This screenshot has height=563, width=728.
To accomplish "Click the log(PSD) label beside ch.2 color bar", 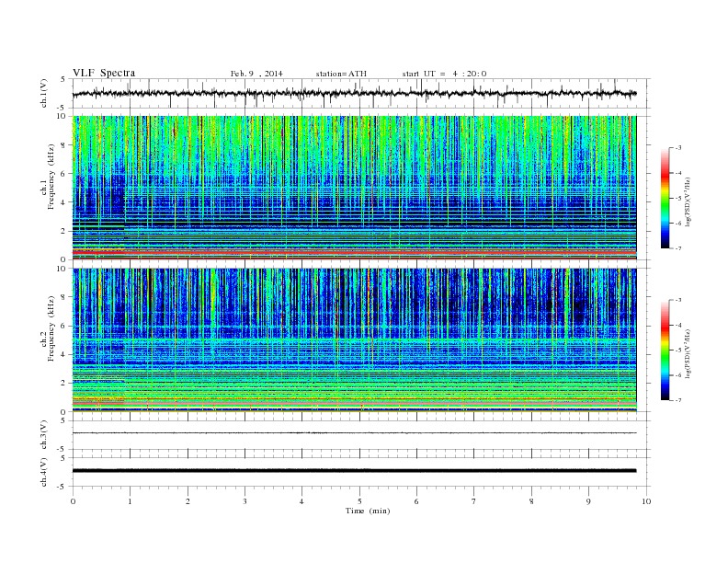I will pos(688,353).
